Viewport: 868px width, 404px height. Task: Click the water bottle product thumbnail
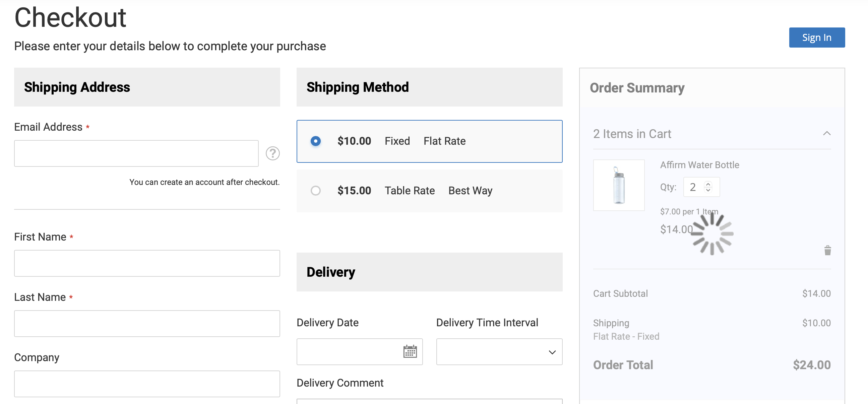pyautogui.click(x=619, y=185)
